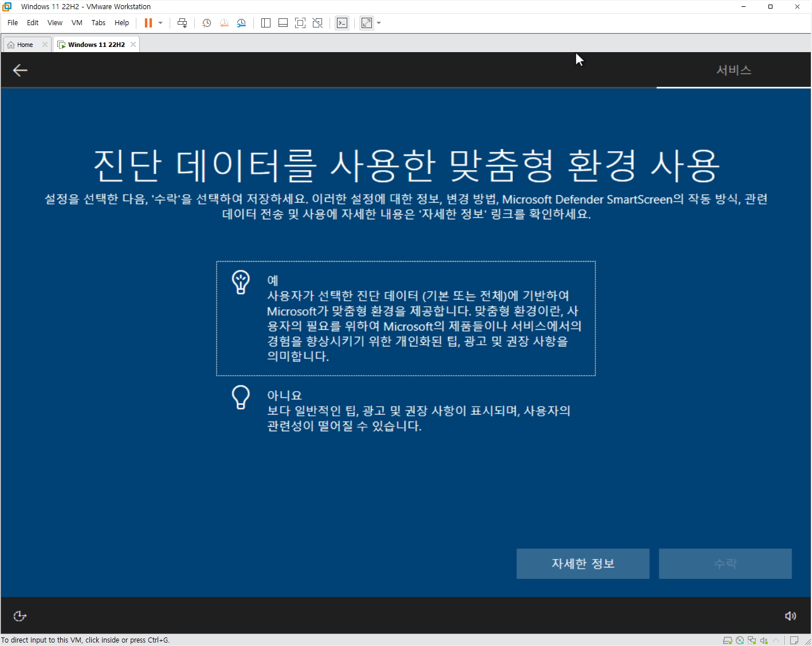Image resolution: width=812 pixels, height=646 pixels.
Task: Click the CD/DVD drive status icon
Action: click(x=740, y=640)
